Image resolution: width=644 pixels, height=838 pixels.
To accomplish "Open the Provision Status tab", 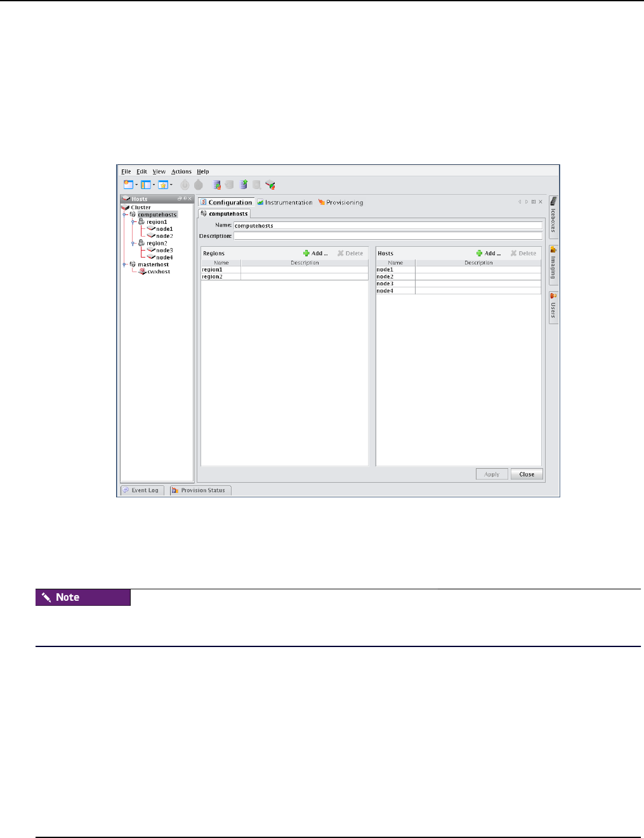I will point(199,490).
